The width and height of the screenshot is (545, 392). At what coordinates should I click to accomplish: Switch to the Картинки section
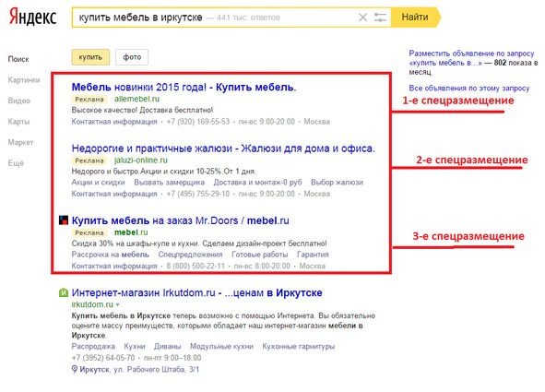point(24,80)
